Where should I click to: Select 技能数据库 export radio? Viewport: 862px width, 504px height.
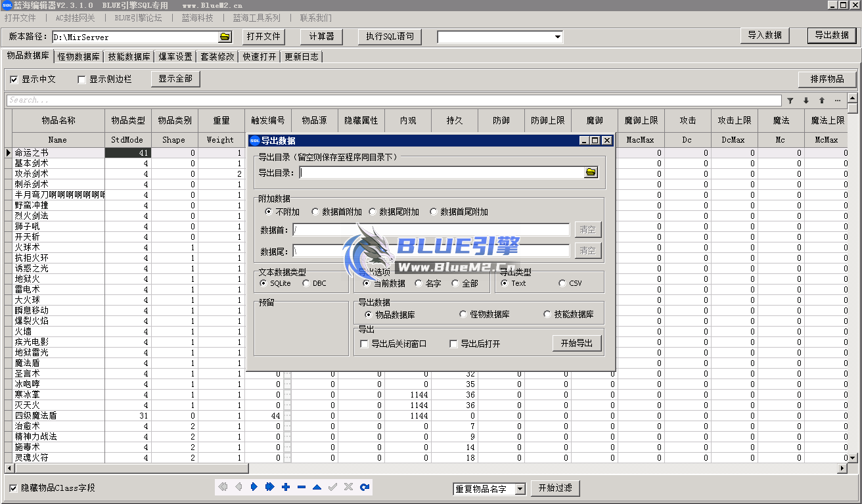[x=547, y=315]
